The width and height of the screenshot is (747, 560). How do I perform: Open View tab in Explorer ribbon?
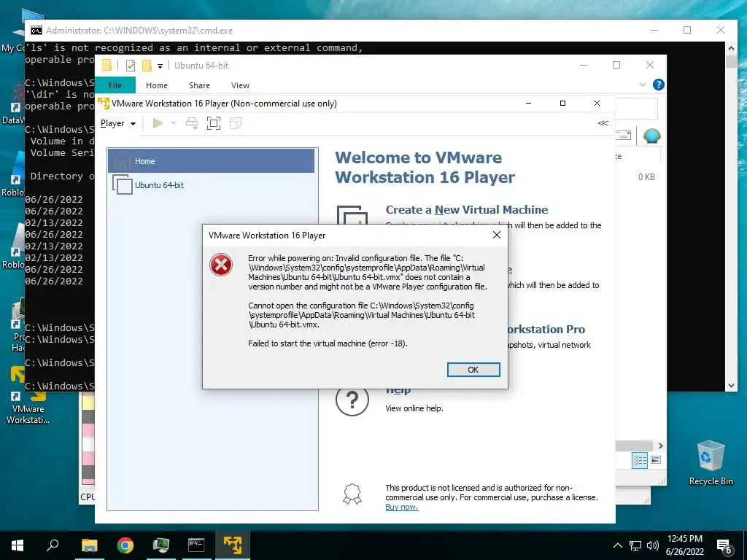[x=240, y=85]
